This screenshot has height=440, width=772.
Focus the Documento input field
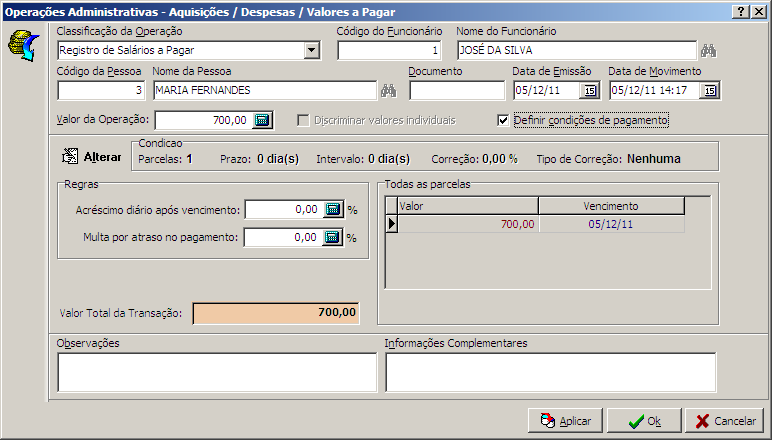click(x=456, y=91)
